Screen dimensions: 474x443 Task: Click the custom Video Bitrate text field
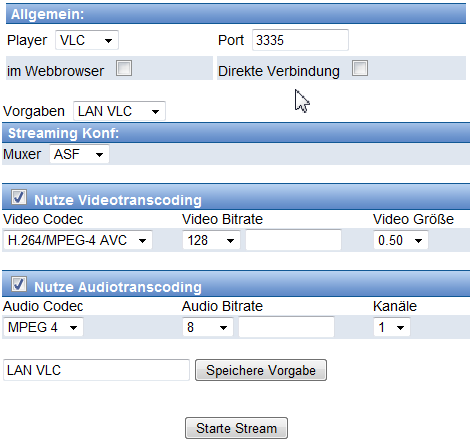[294, 240]
